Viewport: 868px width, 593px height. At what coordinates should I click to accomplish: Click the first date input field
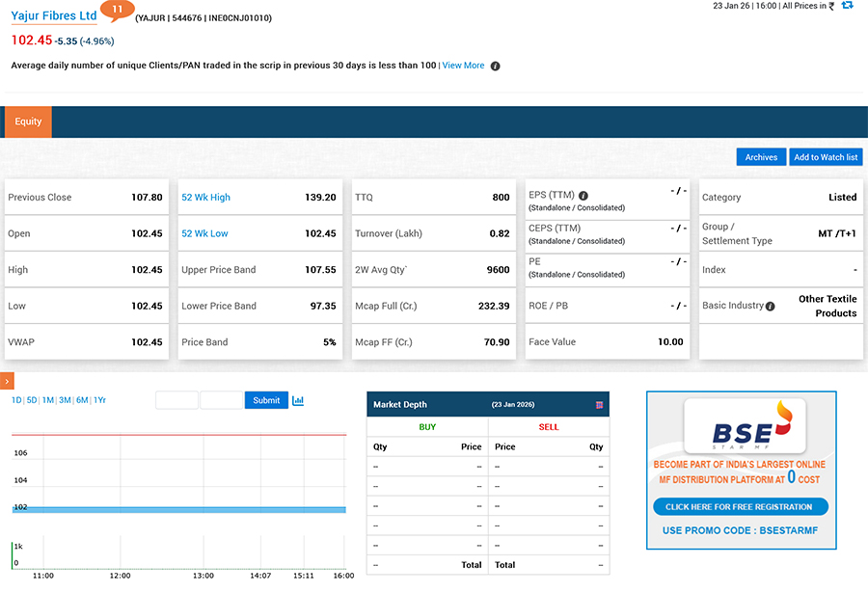[x=176, y=400]
